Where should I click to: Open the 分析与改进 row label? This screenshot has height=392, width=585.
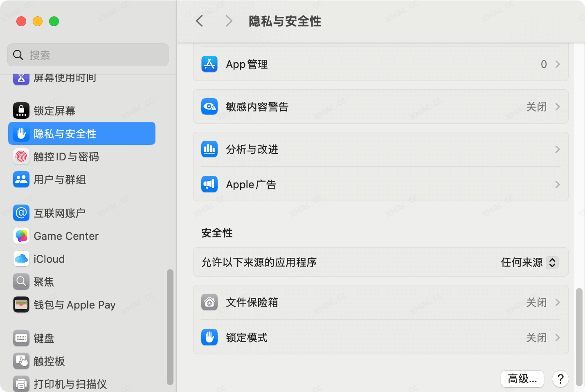252,149
